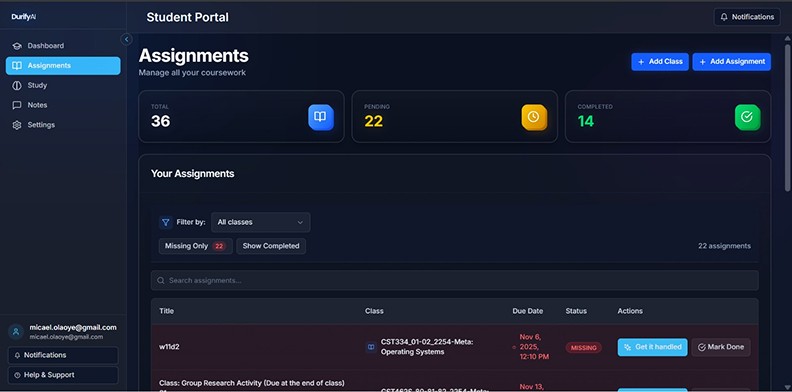Click the Title column header
The image size is (792, 392).
click(x=166, y=311)
